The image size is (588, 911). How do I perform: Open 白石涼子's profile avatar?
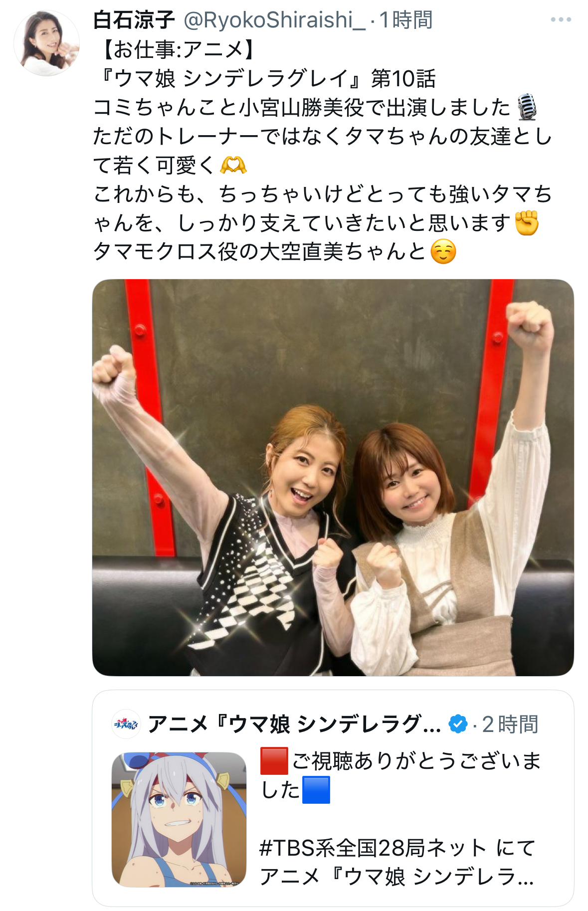[46, 43]
